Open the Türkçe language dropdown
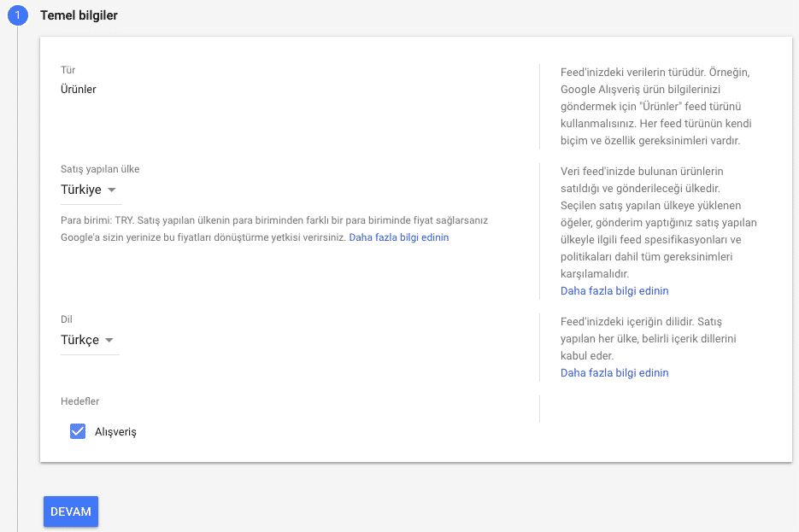 pos(87,340)
